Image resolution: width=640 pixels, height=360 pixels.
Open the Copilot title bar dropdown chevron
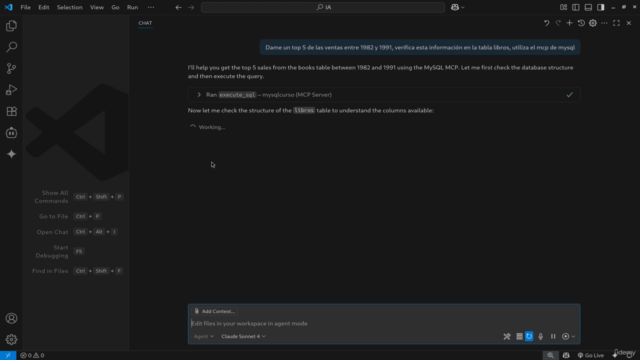click(x=462, y=7)
